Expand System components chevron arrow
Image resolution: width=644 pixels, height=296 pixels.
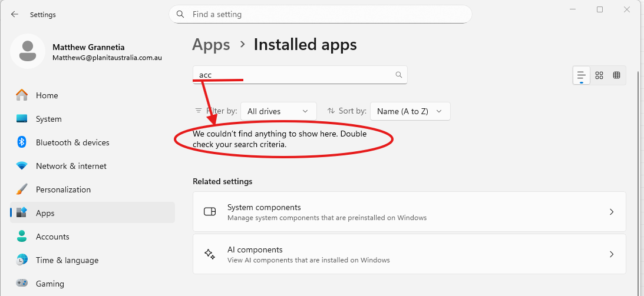tap(612, 212)
